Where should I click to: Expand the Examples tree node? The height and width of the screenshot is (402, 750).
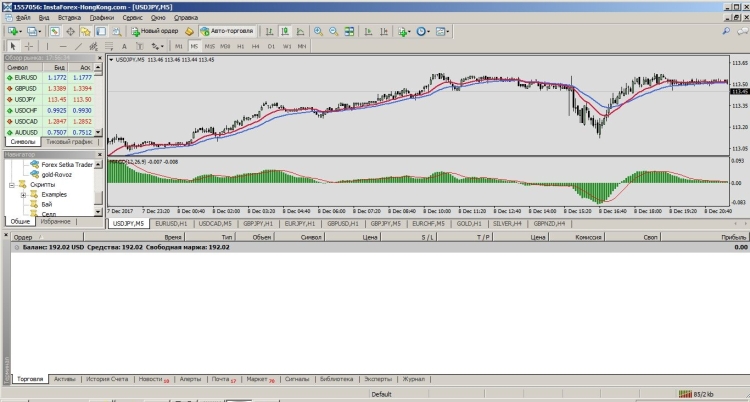[23, 195]
